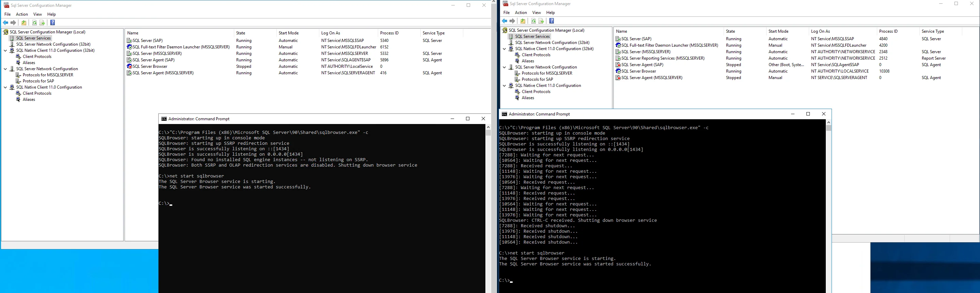Click right Command Prompt title bar icon
Screen dimensions: 980x293
pyautogui.click(x=504, y=114)
